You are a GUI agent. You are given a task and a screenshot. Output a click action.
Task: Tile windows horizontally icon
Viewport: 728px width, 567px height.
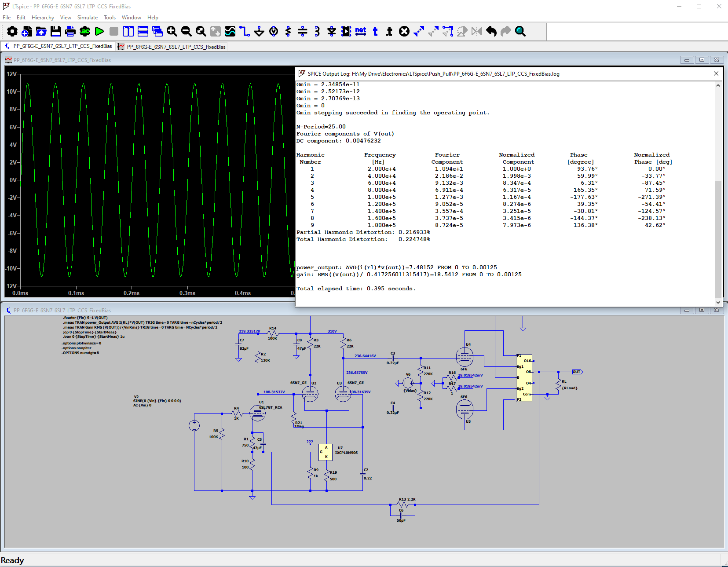pos(143,31)
